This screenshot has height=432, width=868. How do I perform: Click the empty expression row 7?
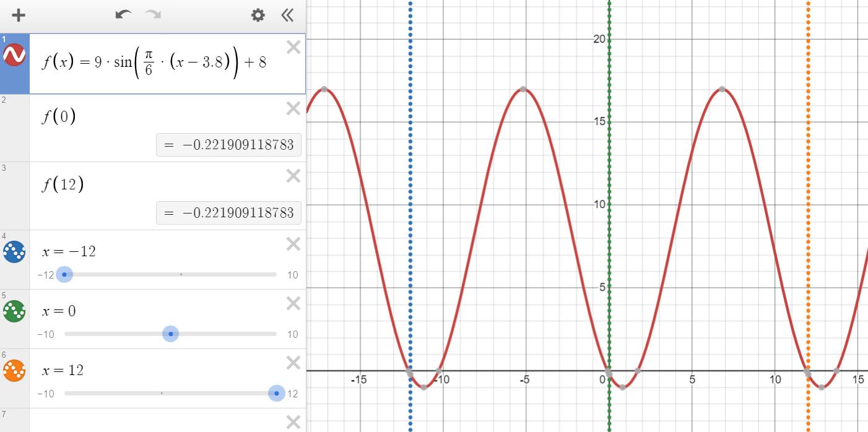(155, 421)
